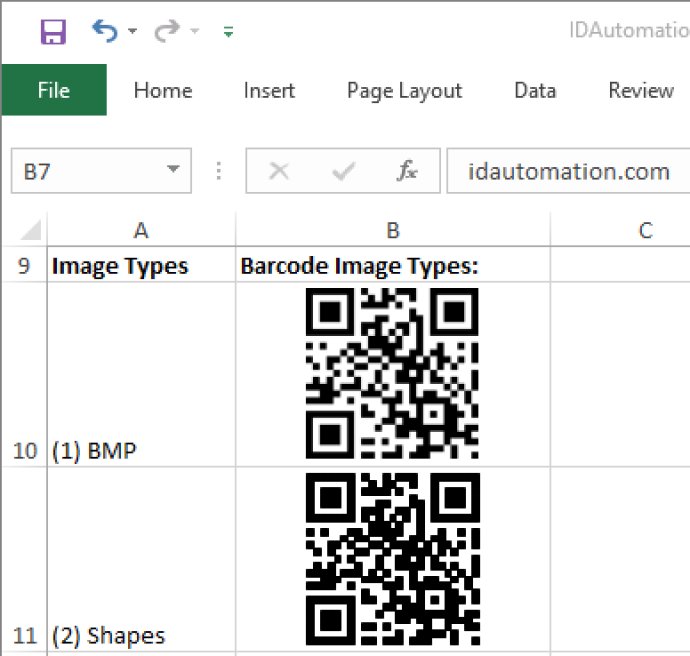Open the Redo history dropdown arrow

(x=195, y=31)
